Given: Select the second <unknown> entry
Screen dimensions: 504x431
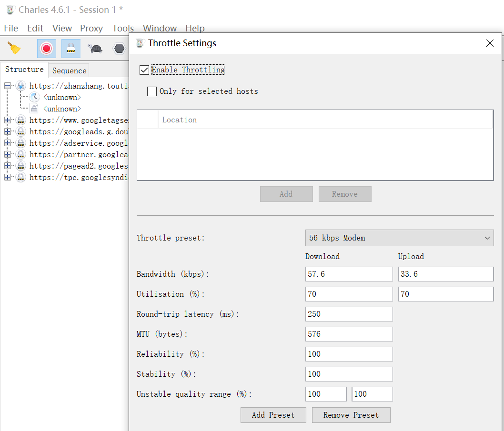Looking at the screenshot, I should [62, 109].
